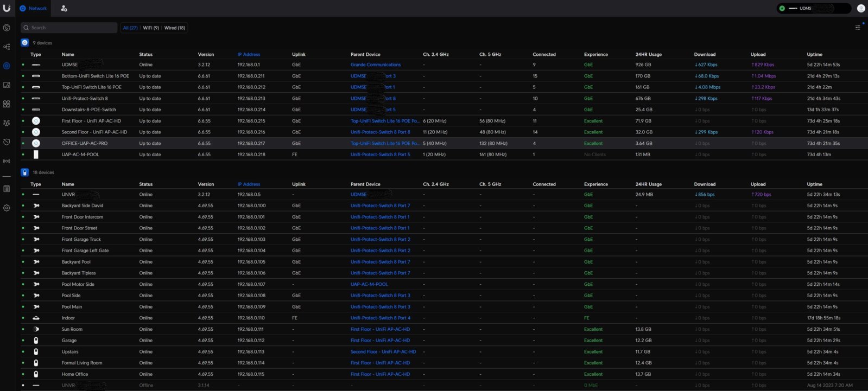
Task: Click the camera icon for Backyard Side David
Action: coord(36,206)
